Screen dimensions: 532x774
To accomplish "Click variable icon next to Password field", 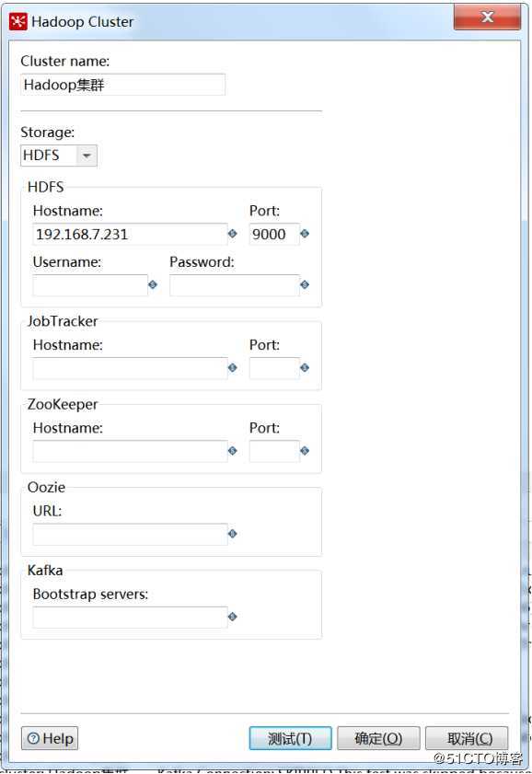I will pos(305,284).
